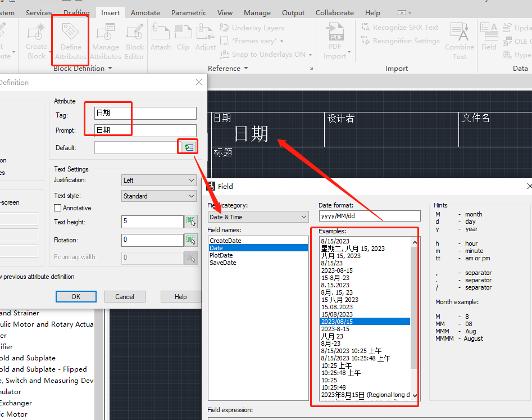The image size is (532, 420).
Task: Select the Clip reference tool
Action: tap(183, 37)
